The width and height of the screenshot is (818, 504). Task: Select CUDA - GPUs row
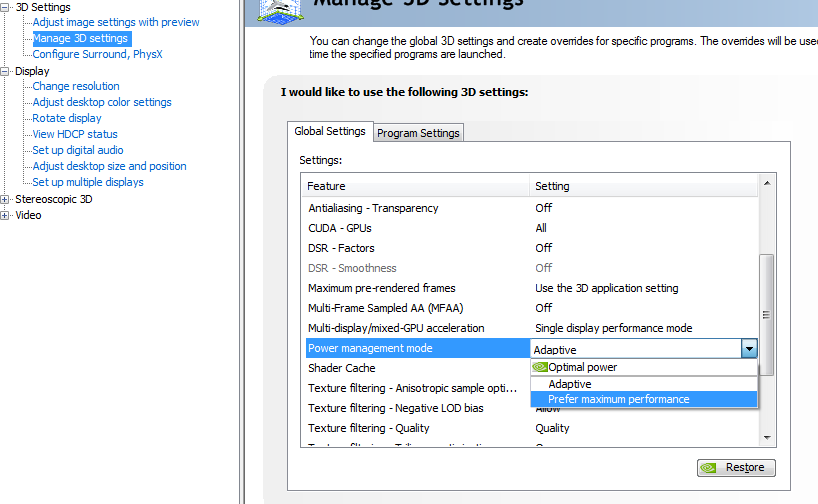click(x=532, y=228)
